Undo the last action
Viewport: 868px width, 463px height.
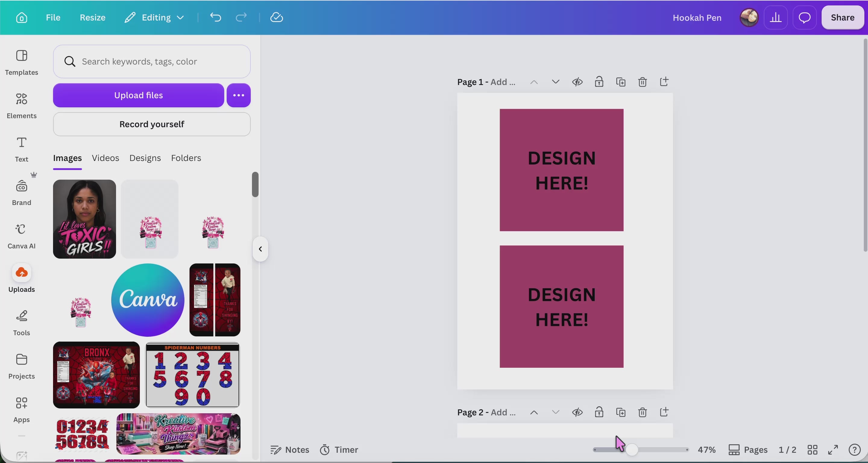click(216, 17)
